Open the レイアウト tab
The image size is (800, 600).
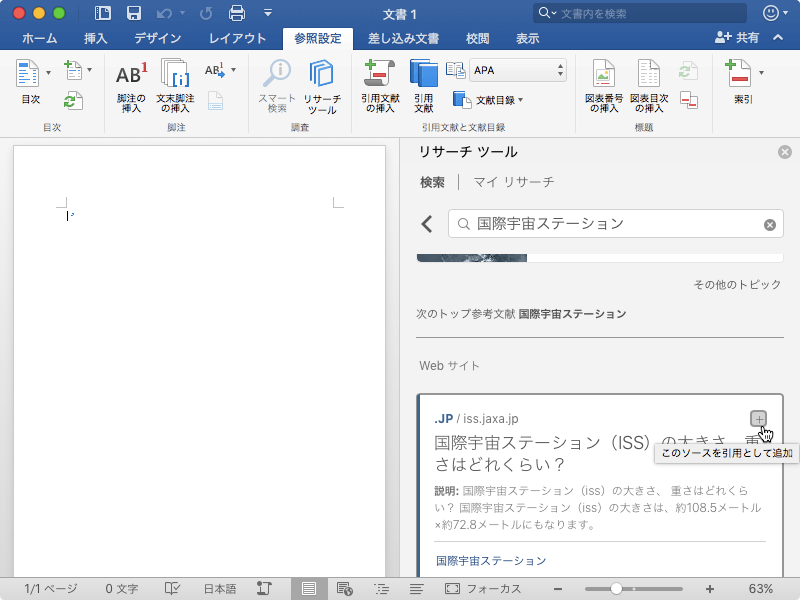tap(237, 38)
